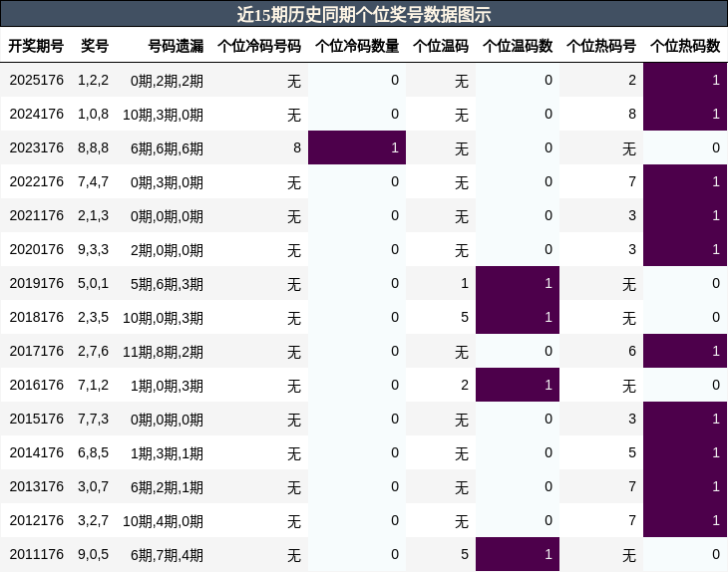
Task: Click highlighted hot count in row 2025176
Action: [x=685, y=80]
